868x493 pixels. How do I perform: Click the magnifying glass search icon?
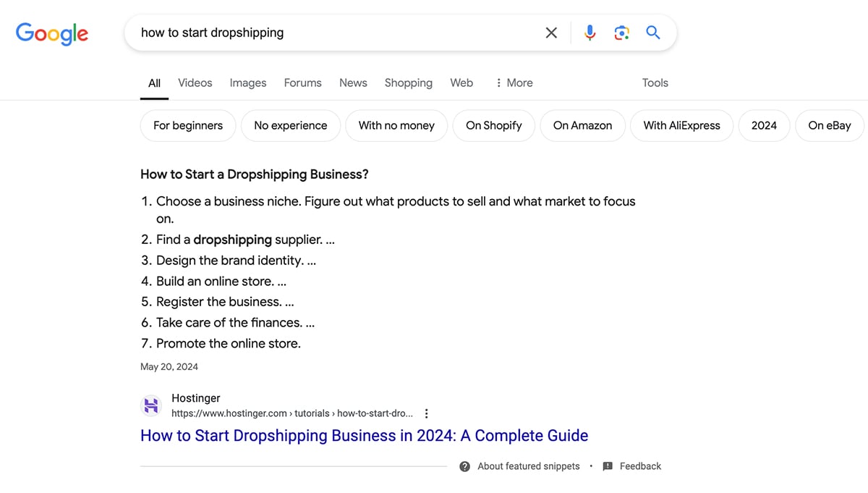(x=652, y=33)
